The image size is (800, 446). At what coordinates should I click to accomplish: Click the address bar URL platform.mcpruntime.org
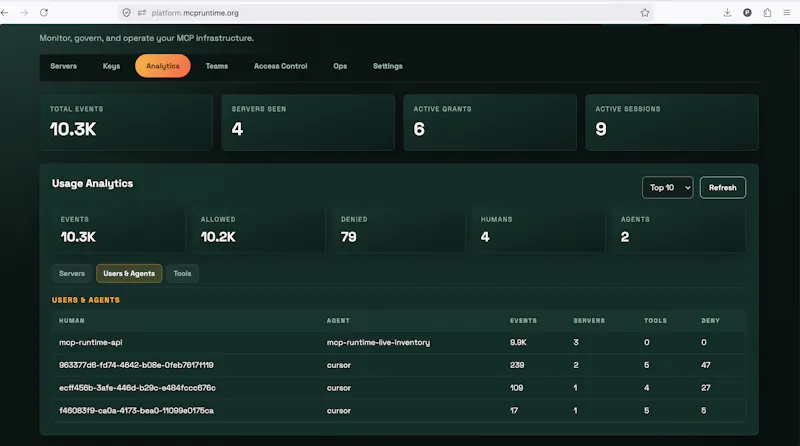pyautogui.click(x=195, y=13)
